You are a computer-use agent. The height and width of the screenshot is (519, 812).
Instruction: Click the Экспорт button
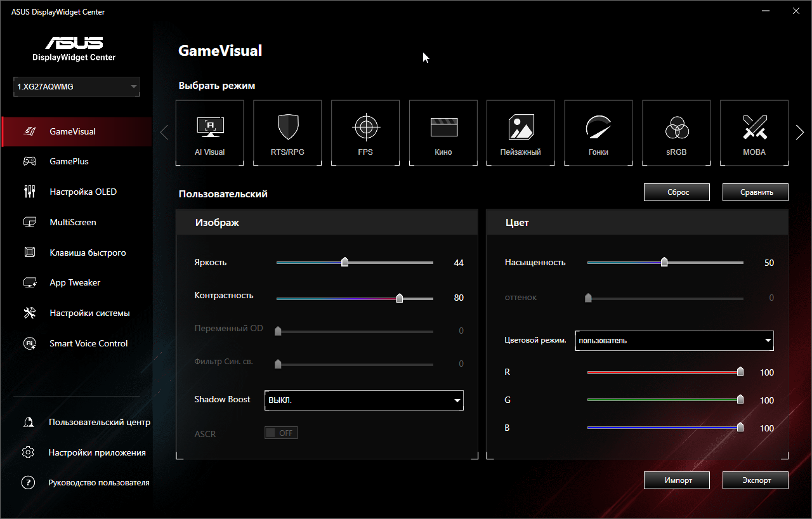(x=756, y=480)
